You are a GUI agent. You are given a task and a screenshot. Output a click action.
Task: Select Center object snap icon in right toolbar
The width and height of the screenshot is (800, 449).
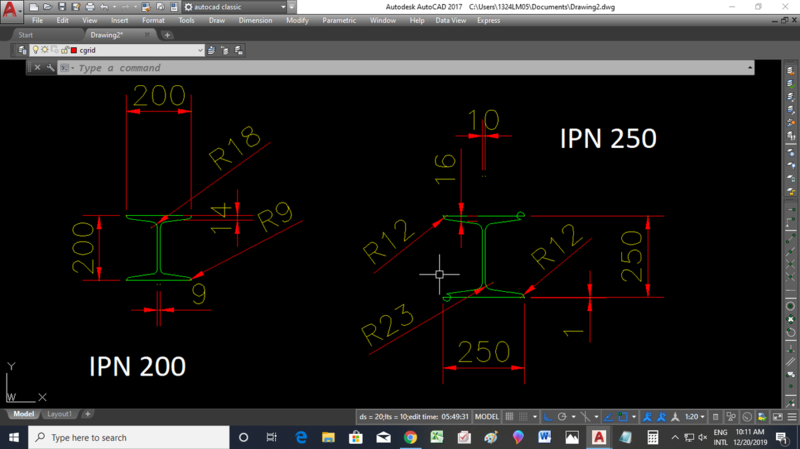(x=790, y=306)
